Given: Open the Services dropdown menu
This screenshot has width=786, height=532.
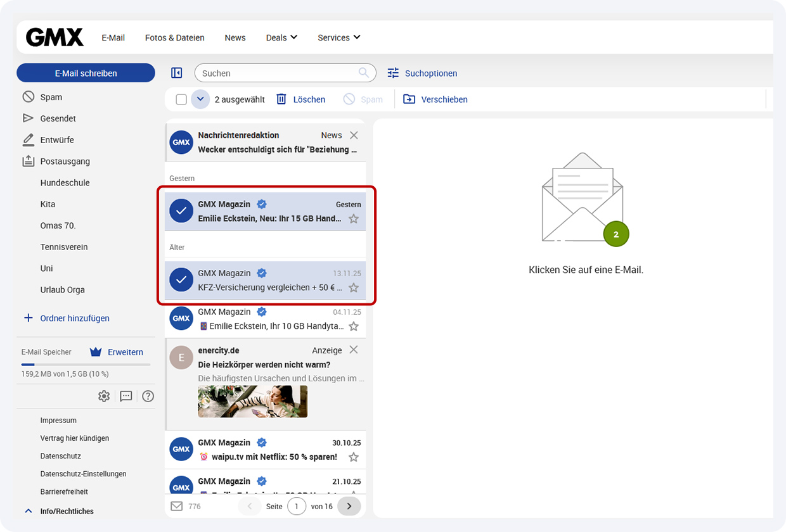Looking at the screenshot, I should (338, 37).
